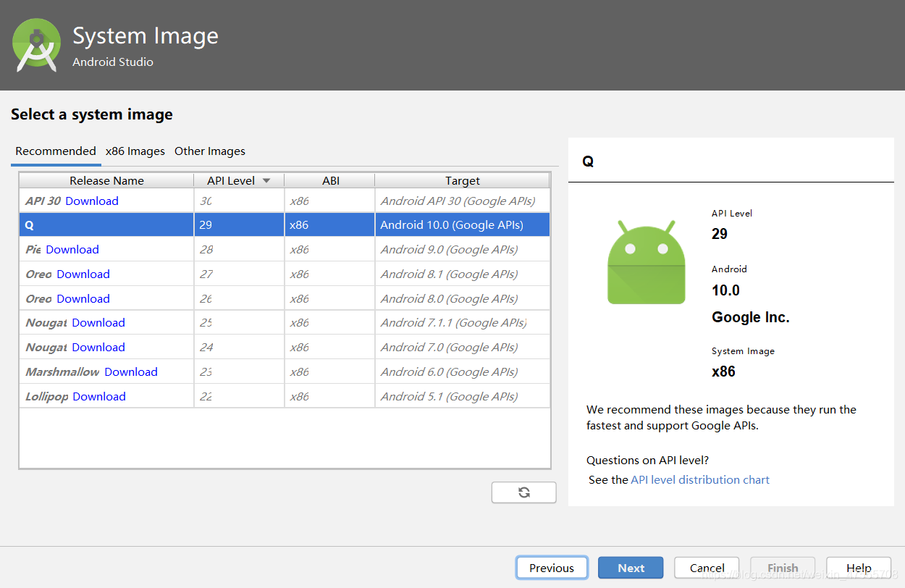Click the Target column header
This screenshot has height=588, width=905.
point(463,180)
